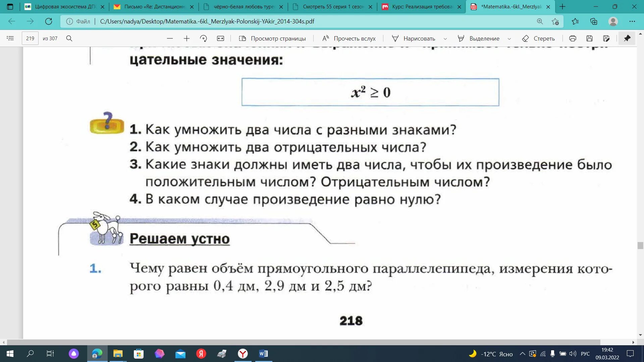Open the Windows Start menu
This screenshot has height=362, width=644.
10,354
